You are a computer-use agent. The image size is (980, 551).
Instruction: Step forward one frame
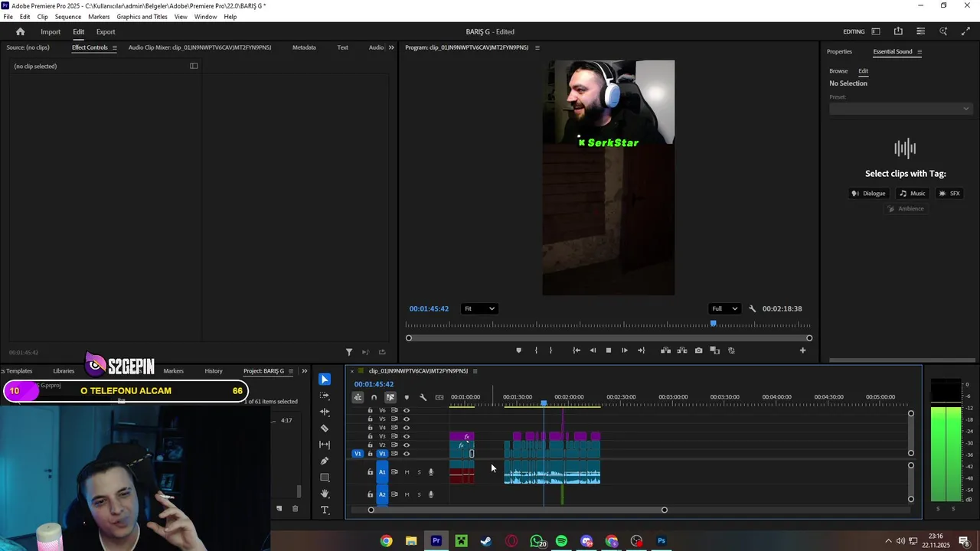625,350
